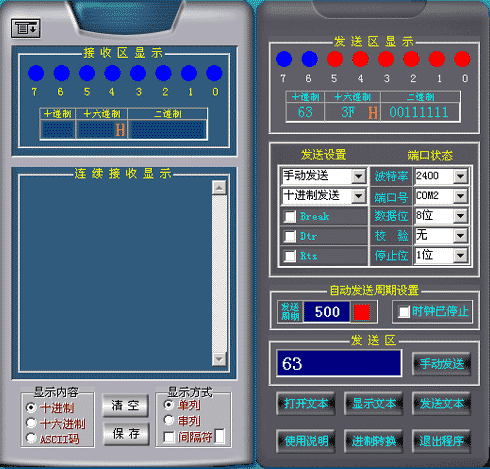The width and height of the screenshot is (490, 469).
Task: Select the 串列 display mode radio button
Action: click(169, 420)
